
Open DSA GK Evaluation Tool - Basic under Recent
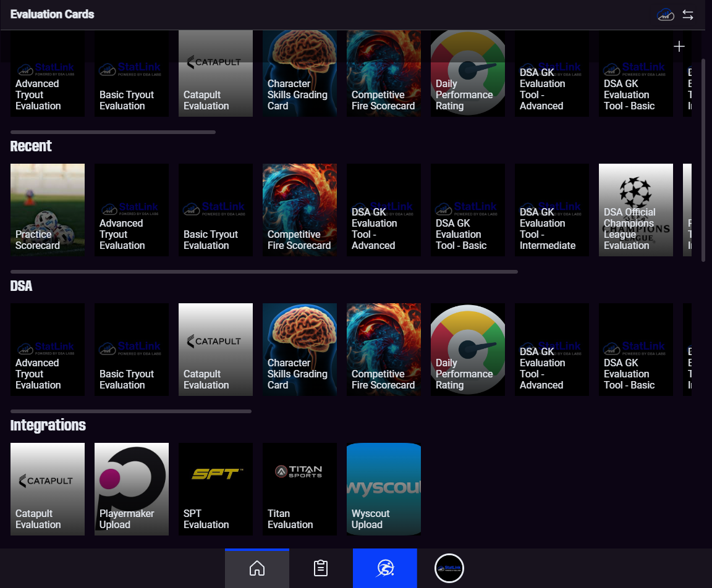click(x=468, y=210)
